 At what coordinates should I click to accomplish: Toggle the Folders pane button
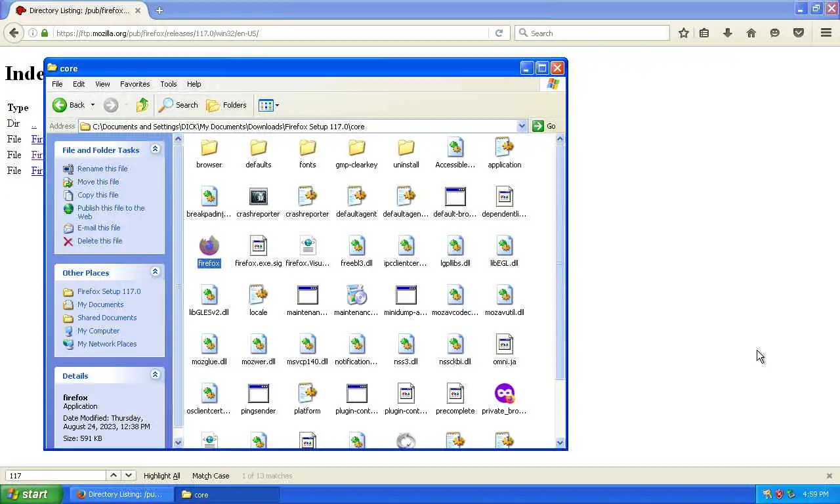pyautogui.click(x=226, y=105)
